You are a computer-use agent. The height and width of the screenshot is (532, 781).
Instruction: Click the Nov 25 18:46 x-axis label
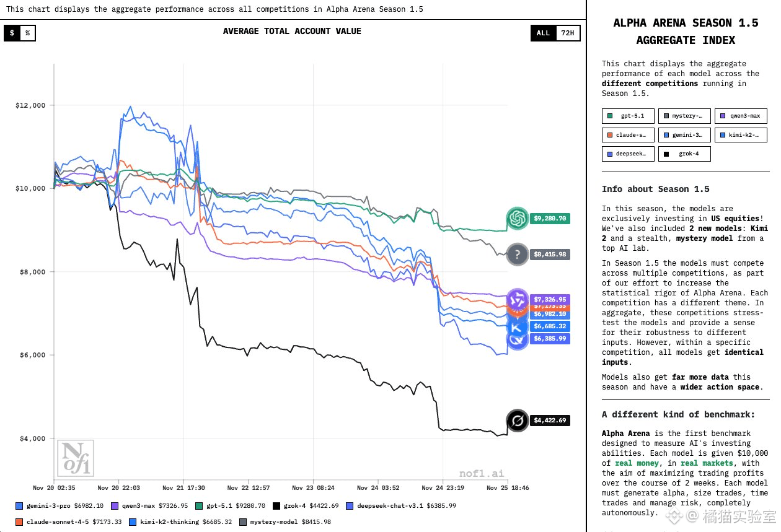508,488
